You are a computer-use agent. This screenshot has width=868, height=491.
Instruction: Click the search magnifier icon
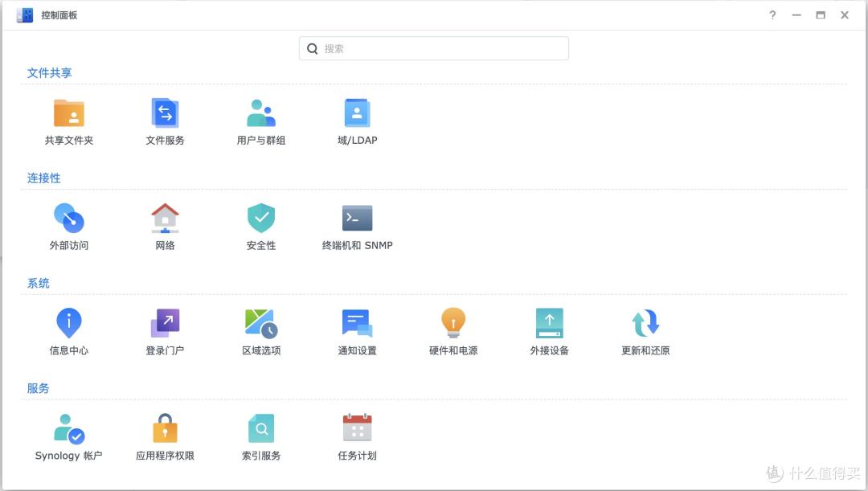pyautogui.click(x=312, y=49)
